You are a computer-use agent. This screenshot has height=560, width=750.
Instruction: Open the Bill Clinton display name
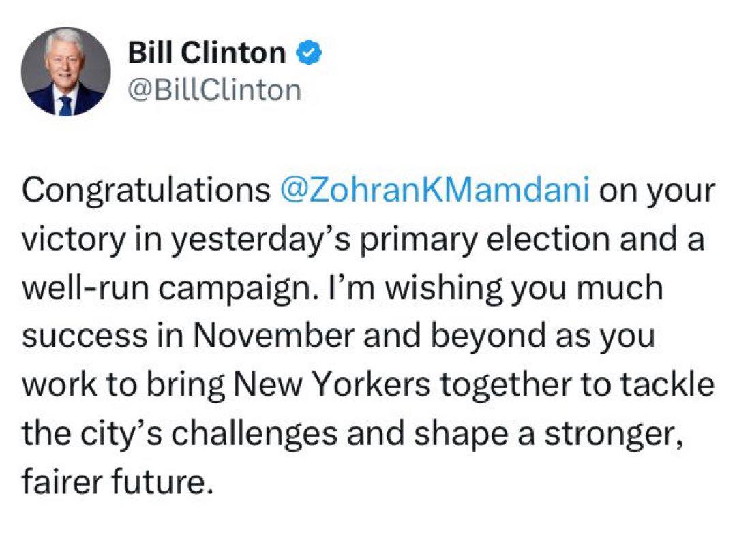click(x=207, y=52)
